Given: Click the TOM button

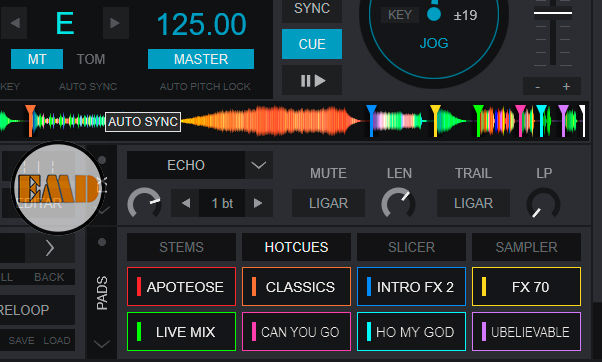Looking at the screenshot, I should pyautogui.click(x=91, y=59).
